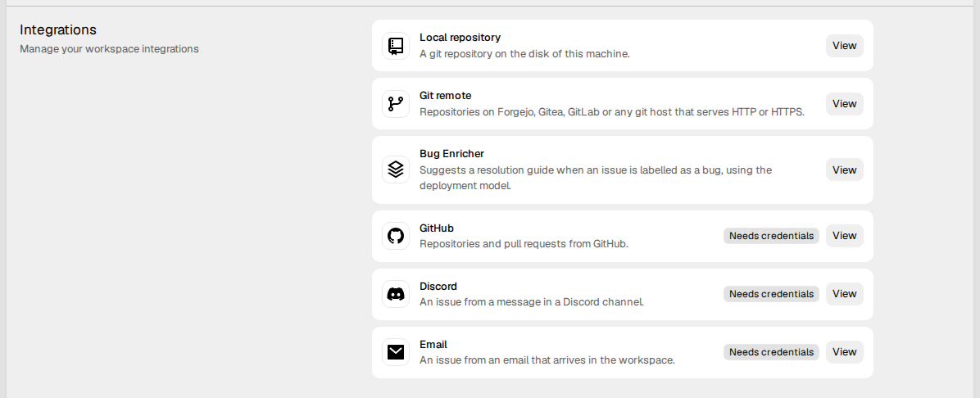
Task: Click Email's Needs credentials badge
Action: (771, 352)
